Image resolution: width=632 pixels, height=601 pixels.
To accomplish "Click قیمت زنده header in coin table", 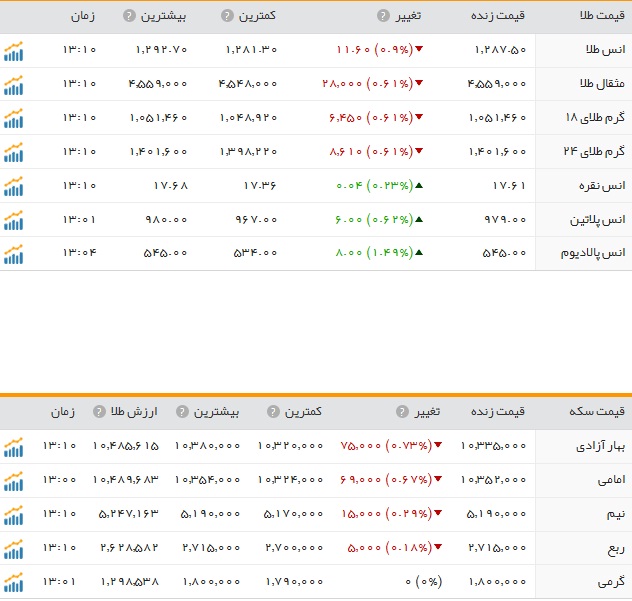I will 498,412.
